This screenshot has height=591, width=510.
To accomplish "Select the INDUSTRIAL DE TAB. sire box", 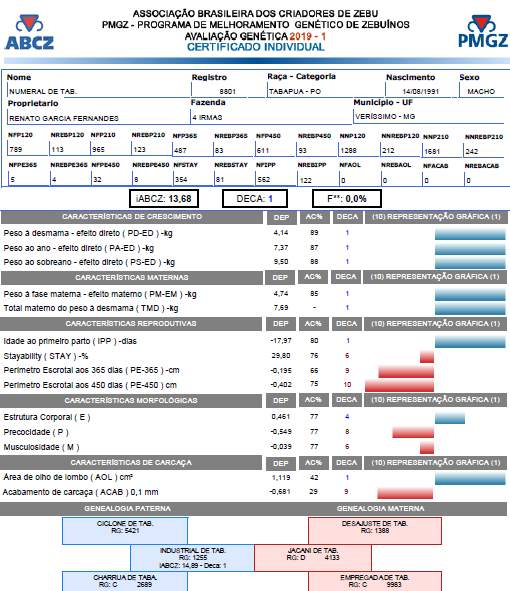I will pyautogui.click(x=193, y=557).
